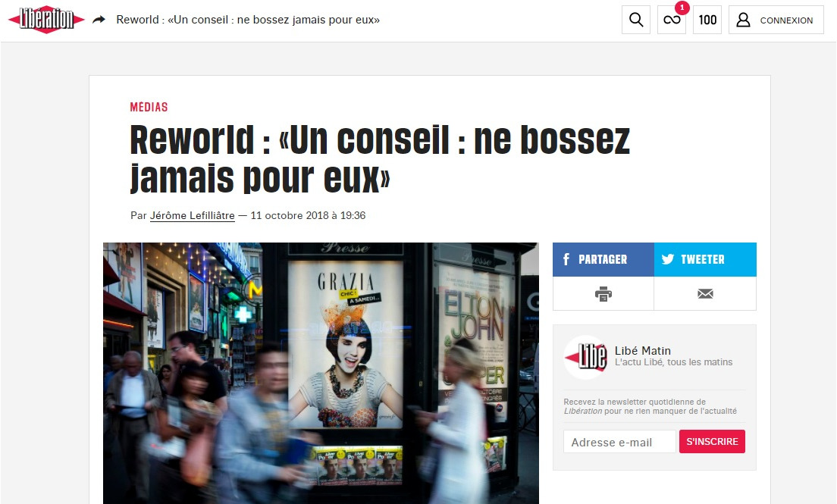
Task: Click the S'INSCRIRE subscribe button
Action: [x=712, y=442]
